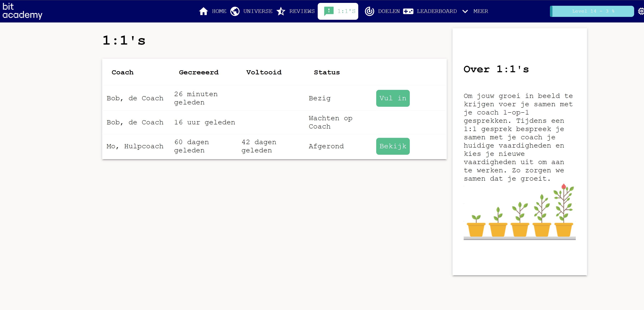Click the Doelen target icon
The image size is (644, 310).
click(x=369, y=11)
